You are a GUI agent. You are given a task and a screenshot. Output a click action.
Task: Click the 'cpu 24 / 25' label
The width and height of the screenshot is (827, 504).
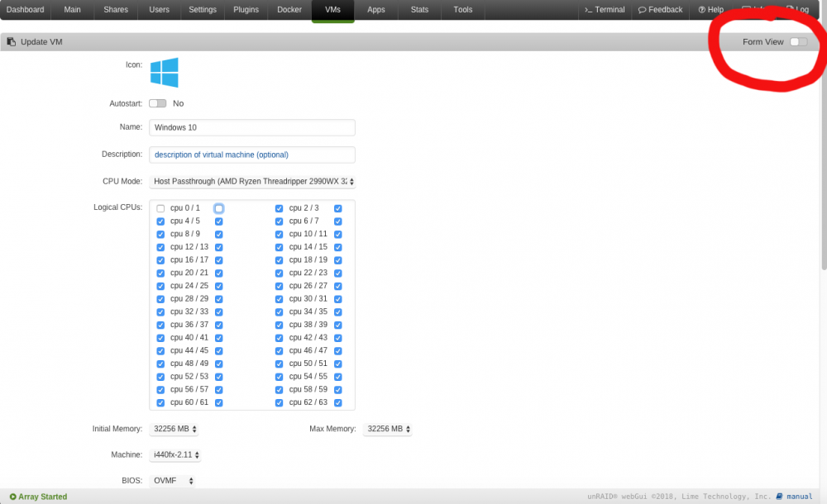pyautogui.click(x=189, y=286)
